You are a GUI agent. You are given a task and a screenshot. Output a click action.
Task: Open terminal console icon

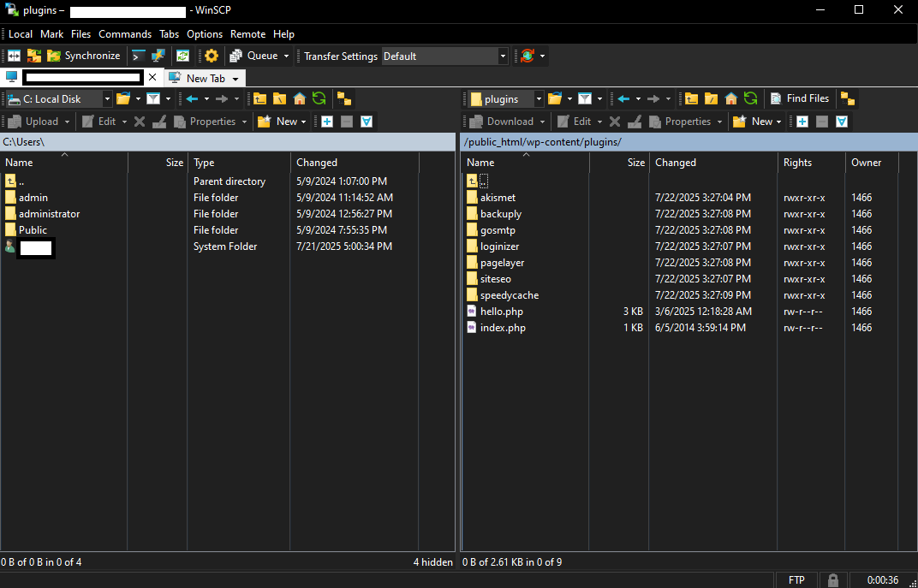138,56
